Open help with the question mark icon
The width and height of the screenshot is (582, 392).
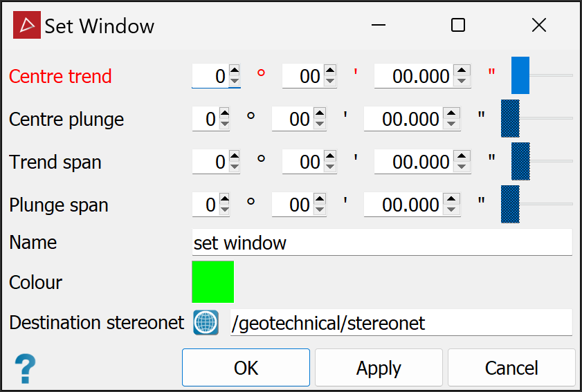click(x=25, y=368)
